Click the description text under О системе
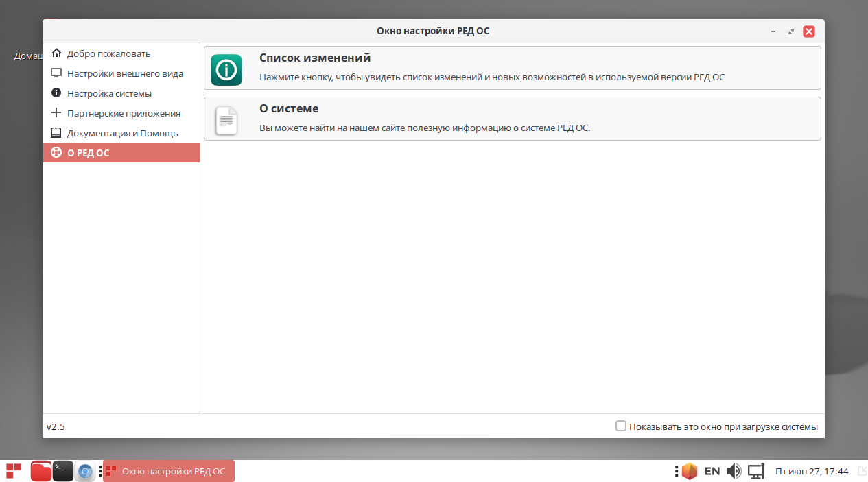Viewport: 868px width, 482px height. click(425, 128)
